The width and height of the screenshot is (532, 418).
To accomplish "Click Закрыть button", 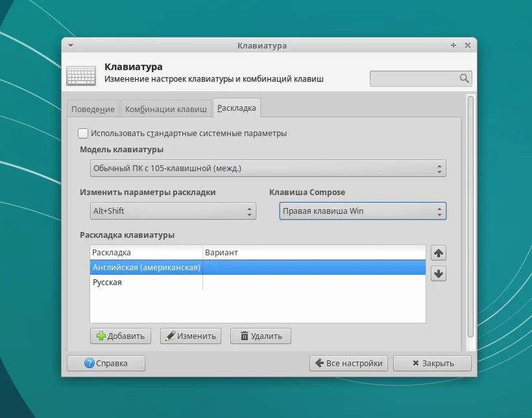I will (x=432, y=363).
